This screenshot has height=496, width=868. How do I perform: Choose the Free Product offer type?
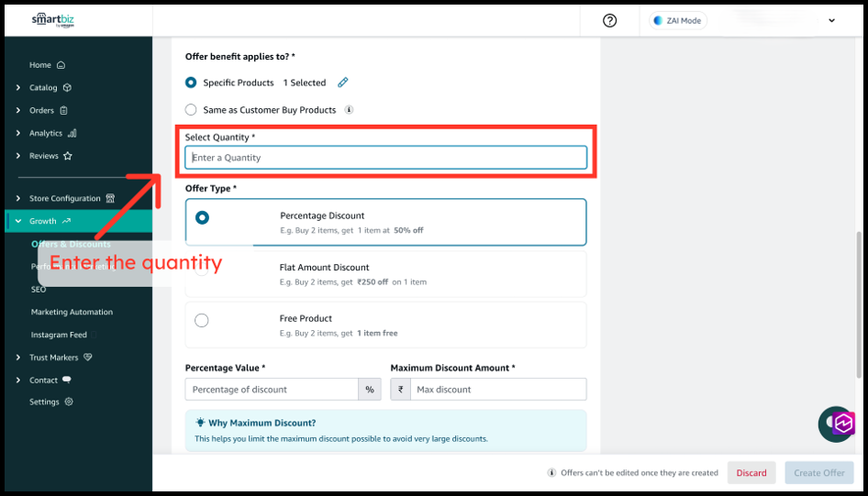[202, 320]
